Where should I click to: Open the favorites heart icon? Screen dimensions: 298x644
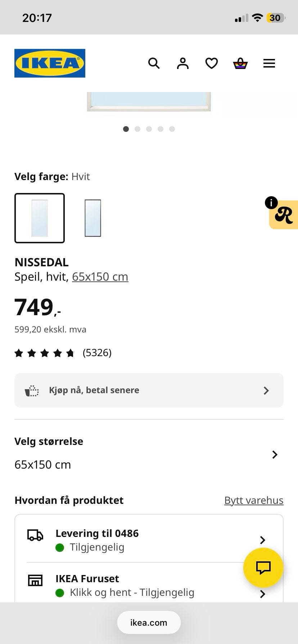212,64
